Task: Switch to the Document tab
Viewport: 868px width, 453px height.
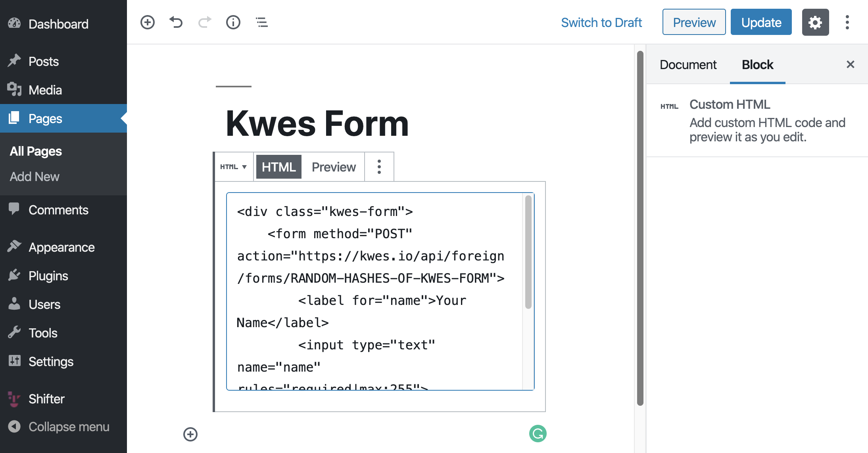Action: [688, 64]
